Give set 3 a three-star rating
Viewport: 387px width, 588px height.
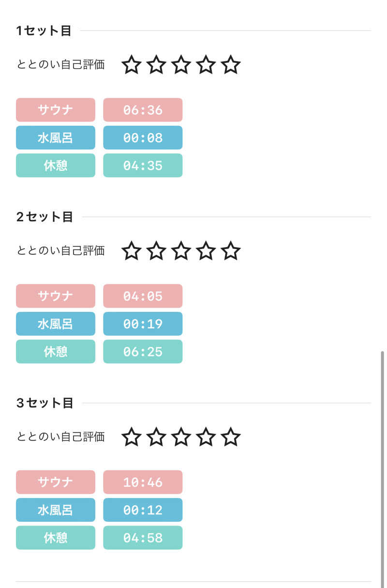coord(181,437)
